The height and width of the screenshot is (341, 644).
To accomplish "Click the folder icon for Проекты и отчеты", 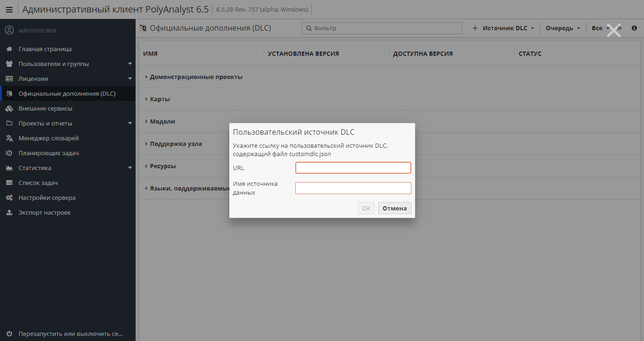I will 9,123.
